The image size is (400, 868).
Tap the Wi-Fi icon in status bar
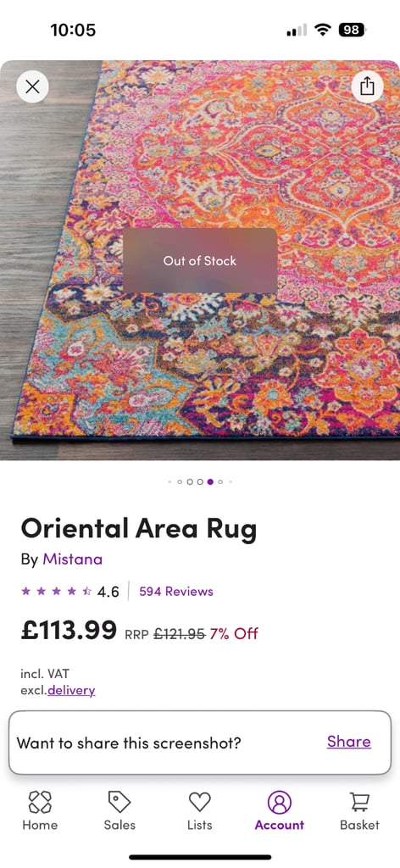pyautogui.click(x=323, y=30)
